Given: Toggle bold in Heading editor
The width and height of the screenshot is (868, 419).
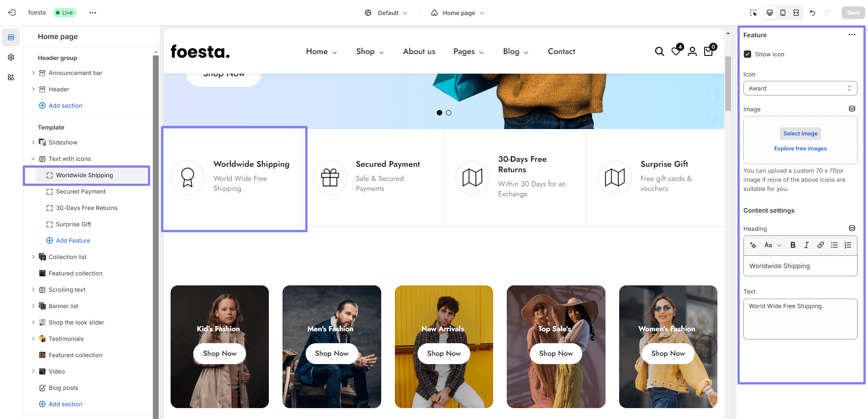Looking at the screenshot, I should click(x=792, y=245).
